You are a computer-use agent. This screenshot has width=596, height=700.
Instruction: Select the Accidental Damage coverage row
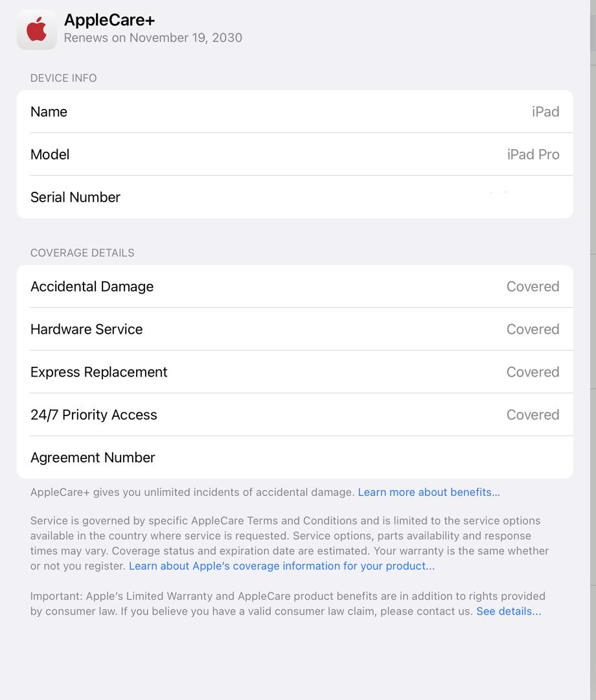(x=295, y=286)
